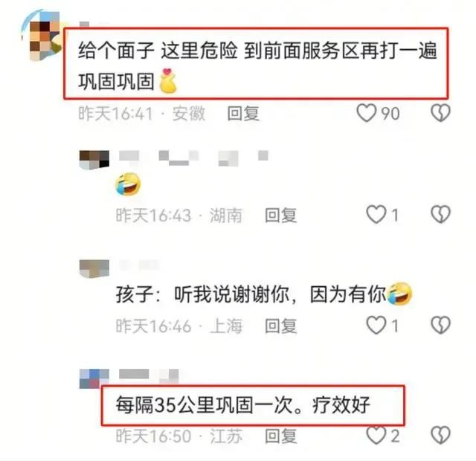This screenshot has height=461, width=476.
Task: Dislike the Anhui comment via broken heart
Action: [440, 113]
